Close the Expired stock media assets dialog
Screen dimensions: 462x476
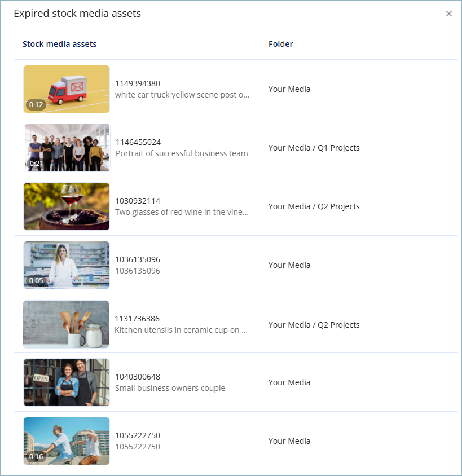[448, 14]
